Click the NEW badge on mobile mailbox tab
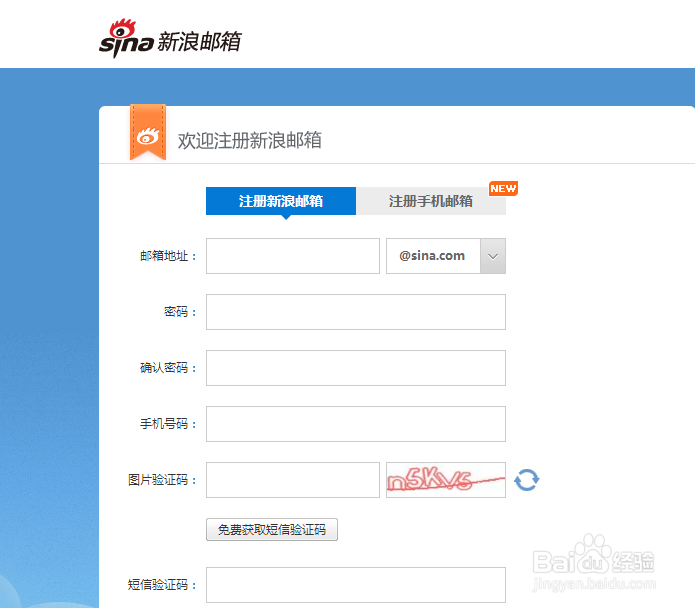 click(x=503, y=188)
